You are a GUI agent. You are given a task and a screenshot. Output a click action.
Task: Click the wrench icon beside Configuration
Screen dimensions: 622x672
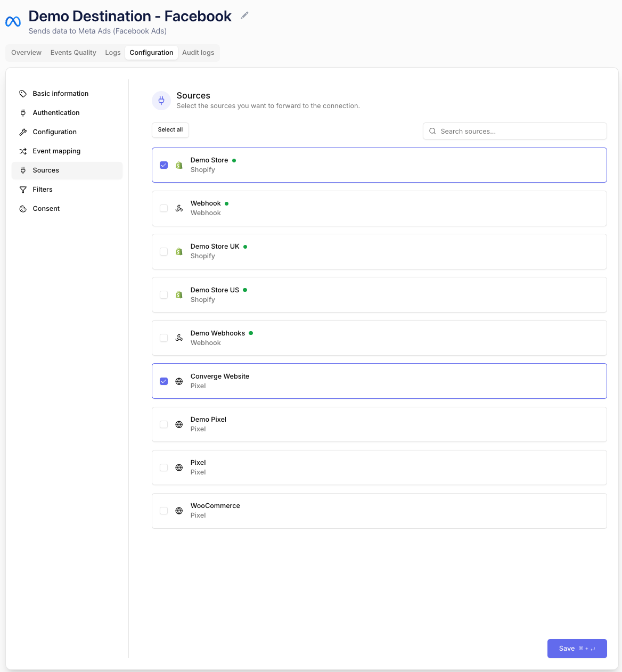[x=23, y=132]
